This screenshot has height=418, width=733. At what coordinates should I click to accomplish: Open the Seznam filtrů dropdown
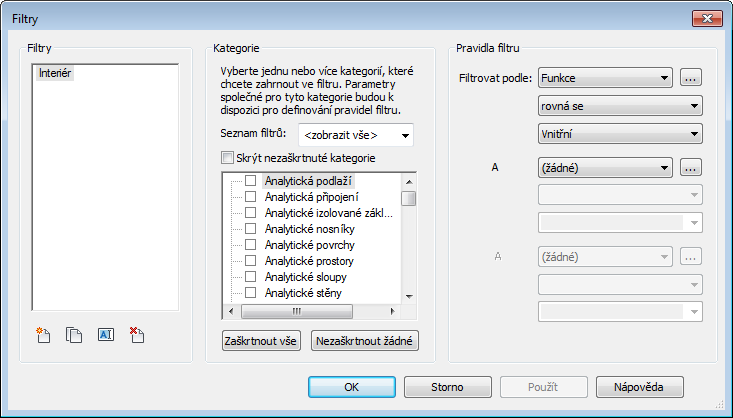[356, 135]
